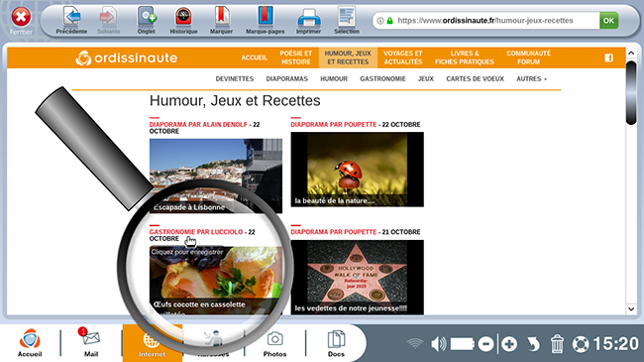Click the page scrollbar down arrow

631,308
